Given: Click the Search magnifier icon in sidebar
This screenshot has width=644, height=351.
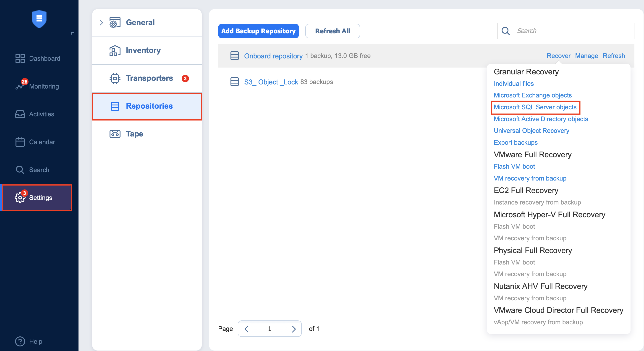Looking at the screenshot, I should tap(20, 170).
